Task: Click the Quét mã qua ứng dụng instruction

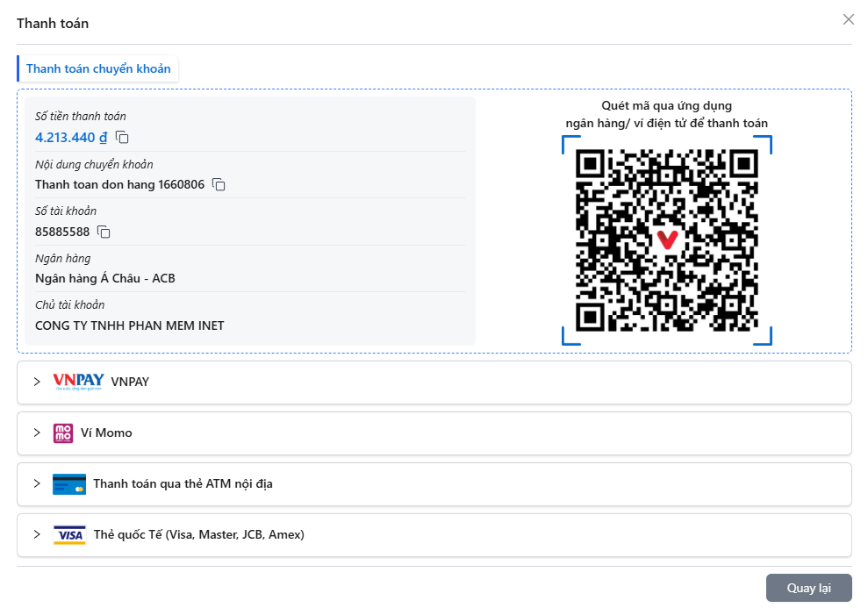Action: point(666,114)
